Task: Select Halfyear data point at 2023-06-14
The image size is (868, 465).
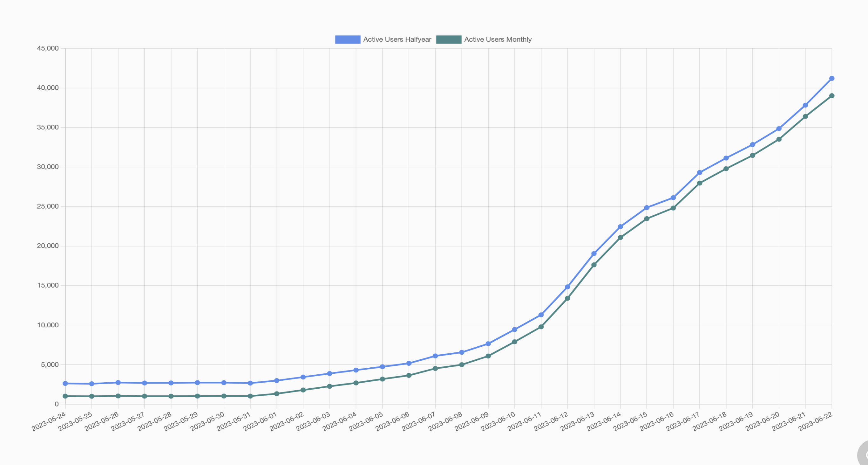Action: 620,227
